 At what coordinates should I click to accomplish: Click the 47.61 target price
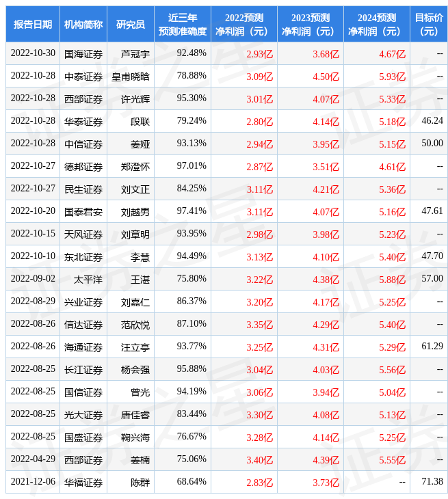(x=432, y=211)
